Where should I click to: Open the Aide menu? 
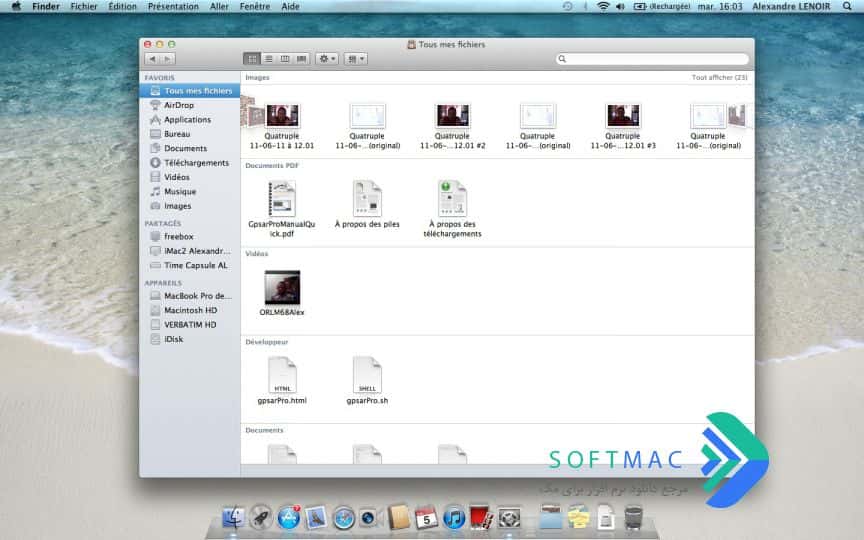point(290,7)
